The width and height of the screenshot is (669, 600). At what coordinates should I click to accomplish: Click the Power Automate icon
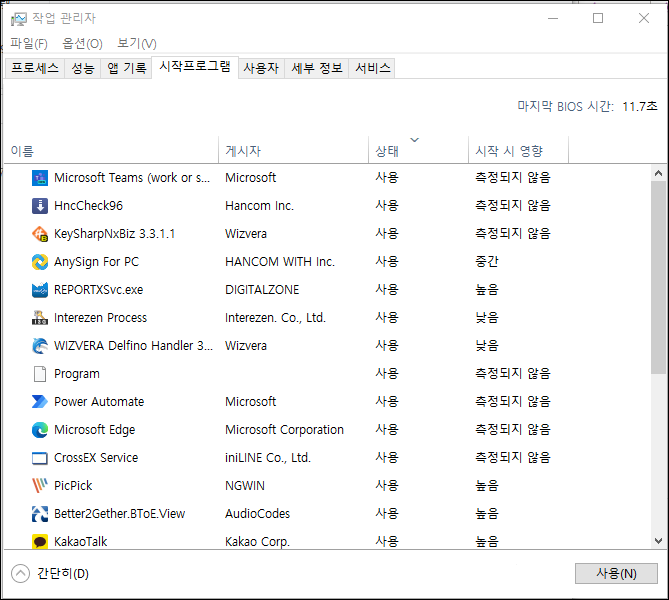tap(40, 402)
